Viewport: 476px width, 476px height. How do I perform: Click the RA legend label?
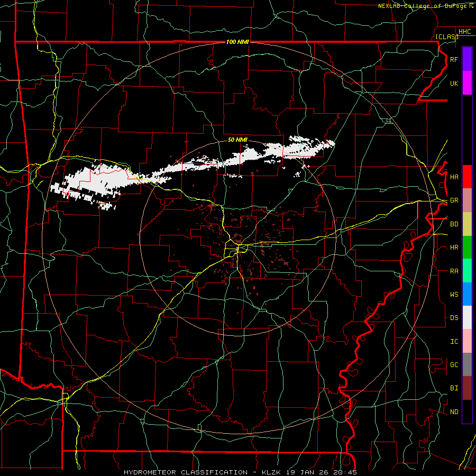[x=454, y=271]
